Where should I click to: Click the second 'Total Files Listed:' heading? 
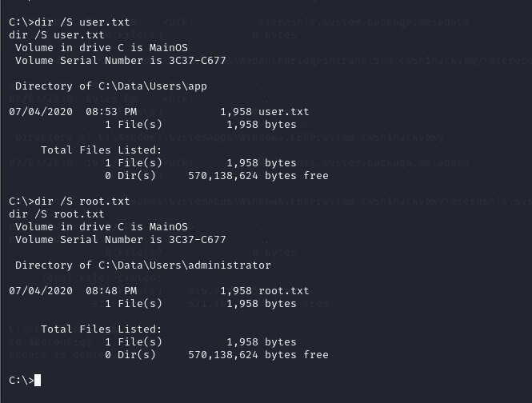point(101,329)
